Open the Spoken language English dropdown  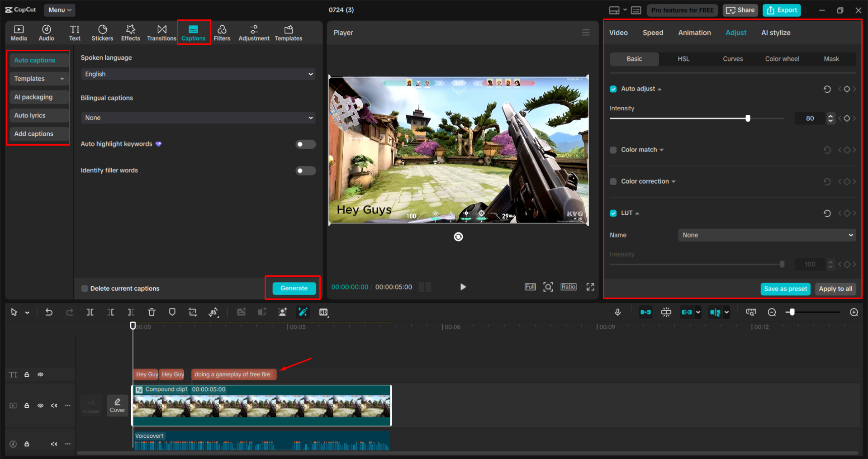[x=198, y=74]
